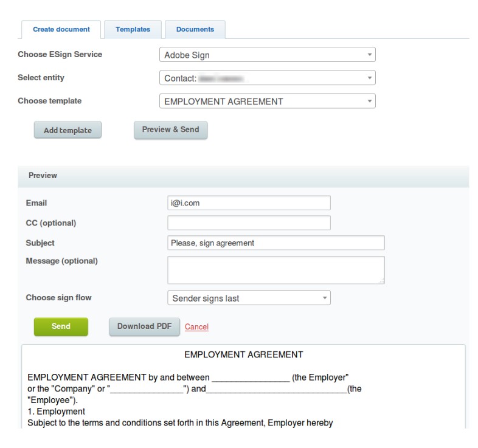Select the Subject text field
Viewport: 478px width, 448px height.
275,243
